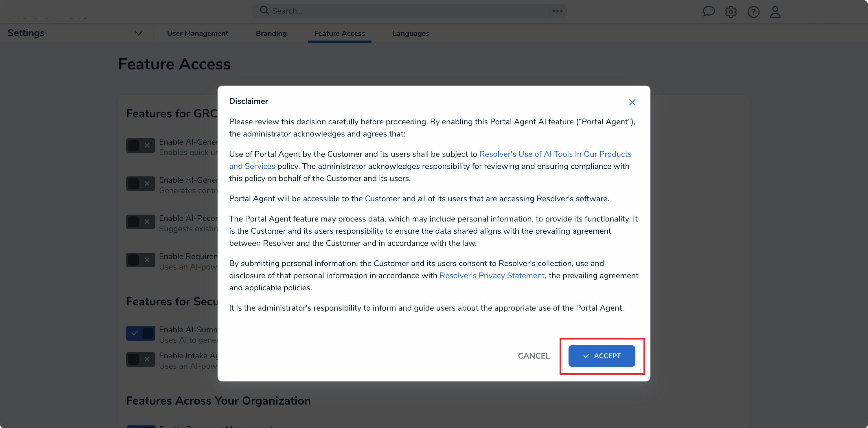Open the settings gear icon
The width and height of the screenshot is (868, 428).
coord(731,12)
